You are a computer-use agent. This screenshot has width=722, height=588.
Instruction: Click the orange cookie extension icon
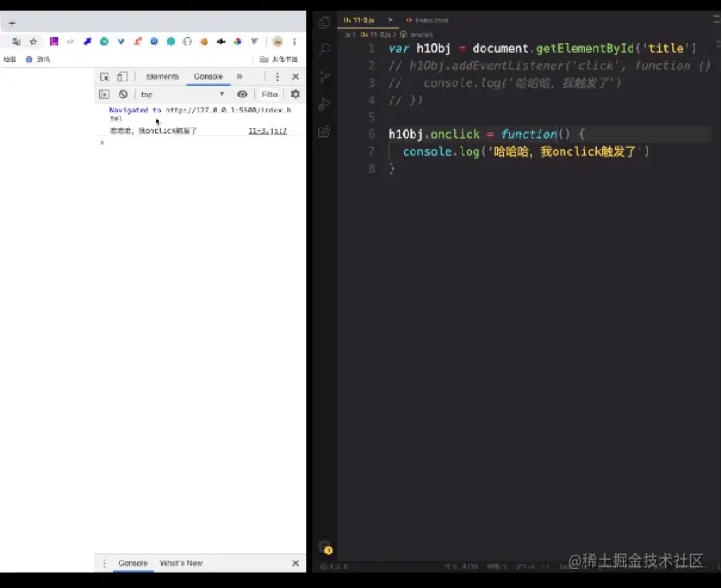point(204,42)
